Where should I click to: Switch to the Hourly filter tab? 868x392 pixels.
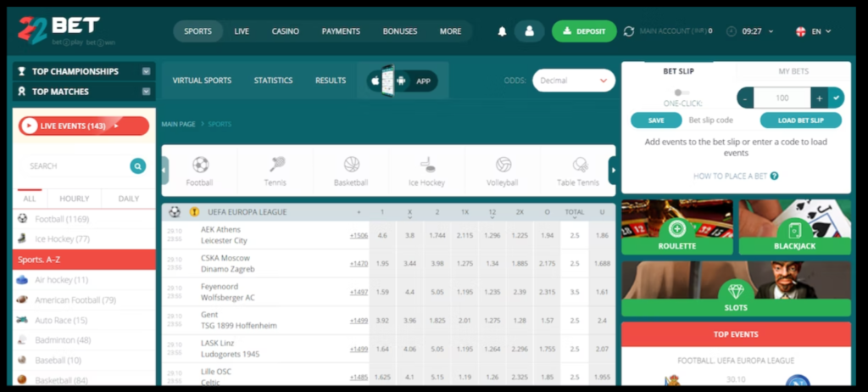75,199
